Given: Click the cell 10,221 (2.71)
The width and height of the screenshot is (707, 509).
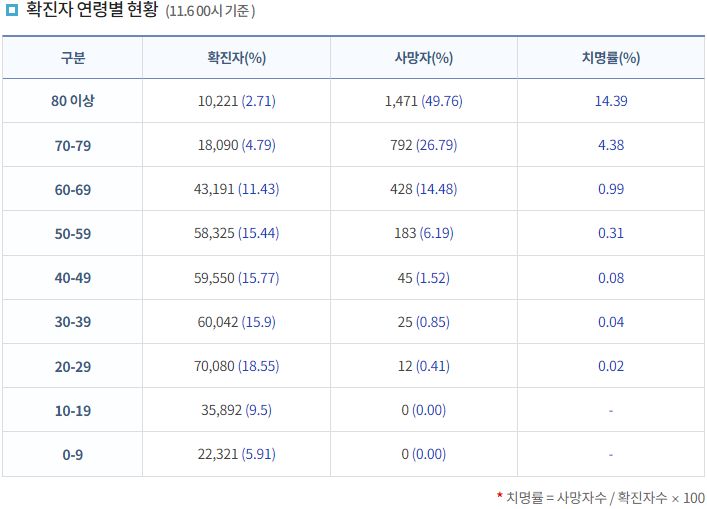Looking at the screenshot, I should pos(236,101).
